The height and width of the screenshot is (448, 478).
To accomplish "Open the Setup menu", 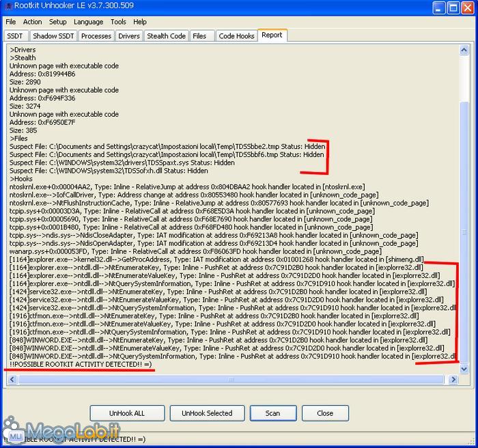I will coord(58,22).
